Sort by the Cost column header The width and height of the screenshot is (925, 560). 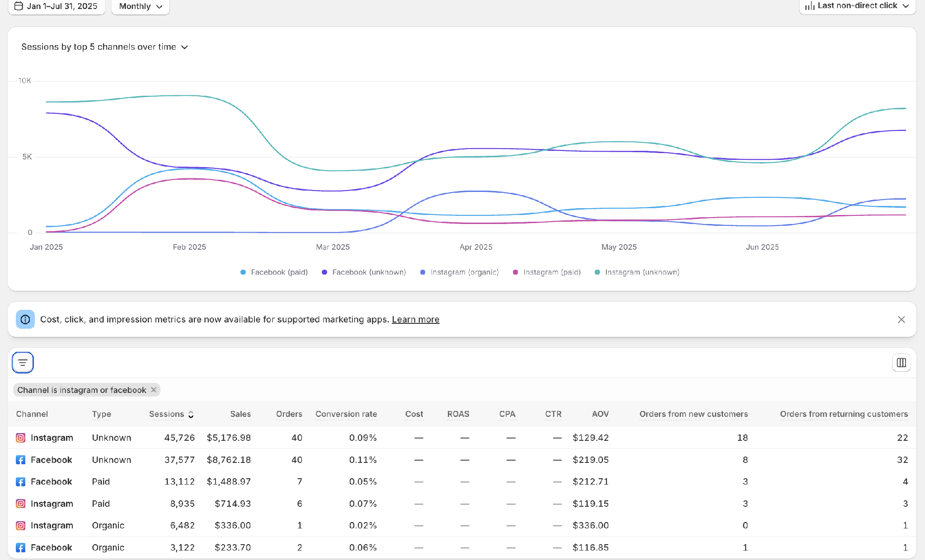tap(414, 414)
